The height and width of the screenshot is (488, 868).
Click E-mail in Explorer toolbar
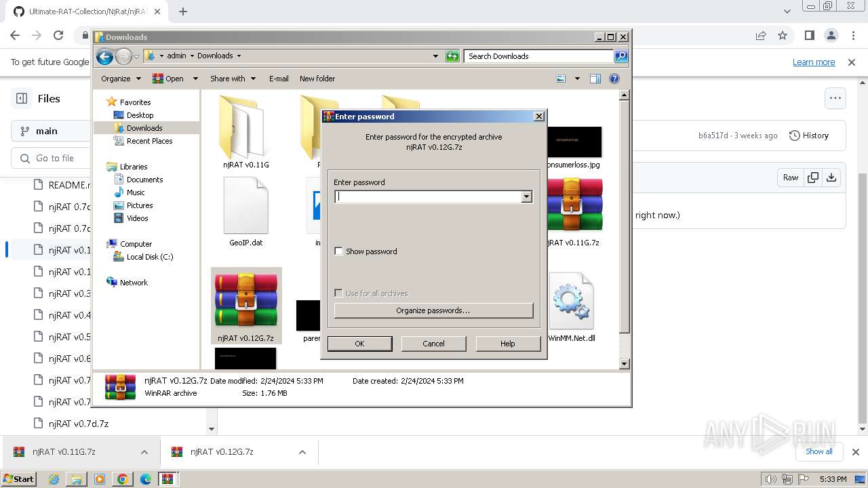click(x=279, y=79)
